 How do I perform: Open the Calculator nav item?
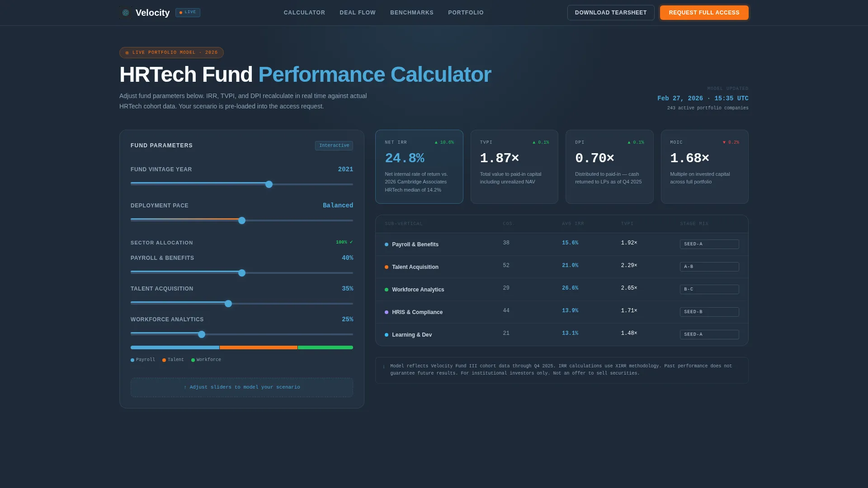click(304, 13)
